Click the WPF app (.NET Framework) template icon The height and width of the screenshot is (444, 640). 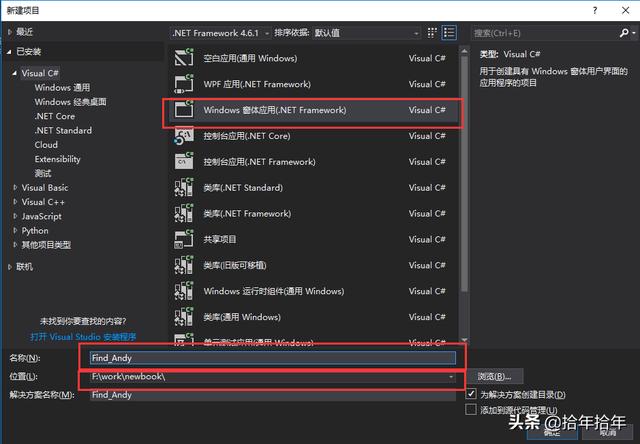coord(184,84)
